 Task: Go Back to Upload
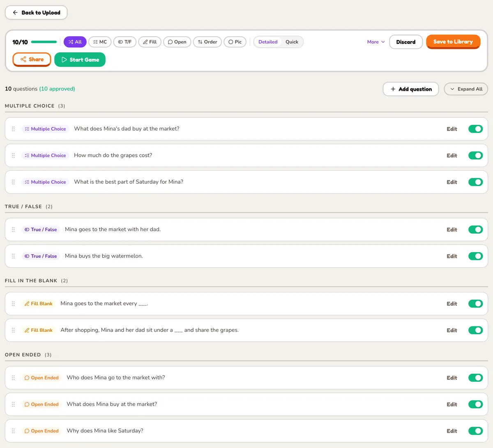(x=36, y=13)
